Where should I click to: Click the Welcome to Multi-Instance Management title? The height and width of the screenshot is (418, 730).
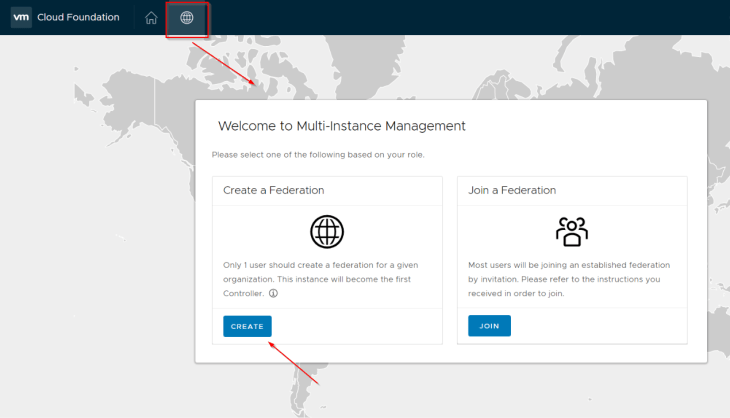341,126
